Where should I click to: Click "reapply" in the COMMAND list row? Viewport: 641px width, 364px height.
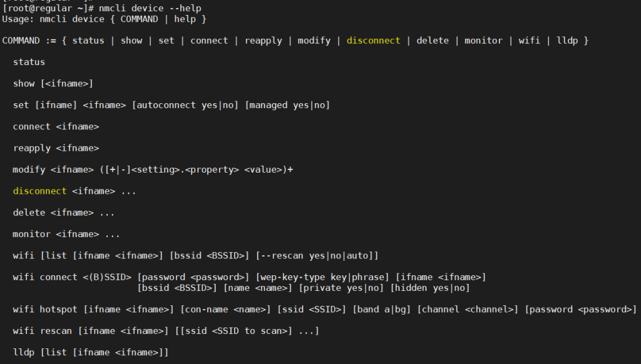[x=264, y=41]
